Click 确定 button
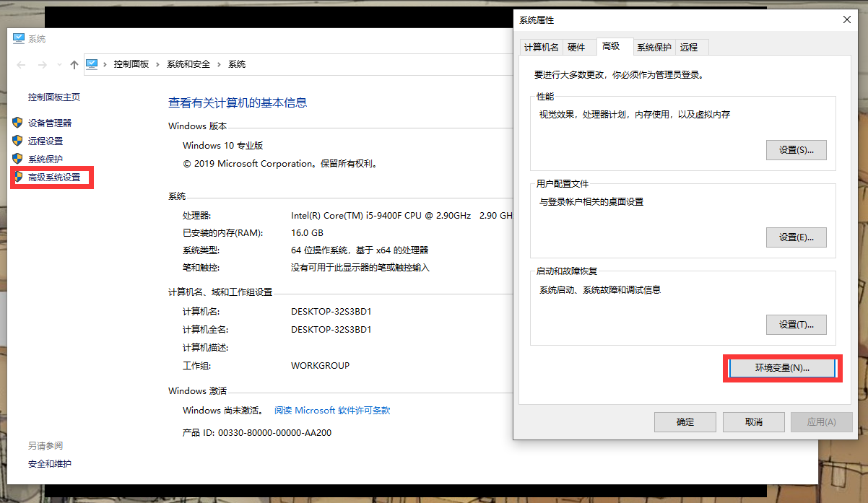The height and width of the screenshot is (503, 868). (685, 421)
